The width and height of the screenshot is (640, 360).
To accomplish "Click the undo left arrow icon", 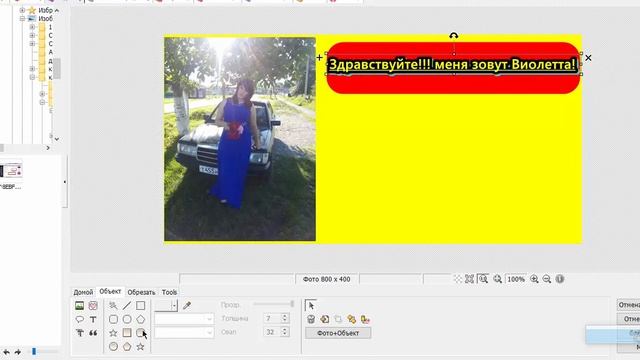I will [6, 352].
